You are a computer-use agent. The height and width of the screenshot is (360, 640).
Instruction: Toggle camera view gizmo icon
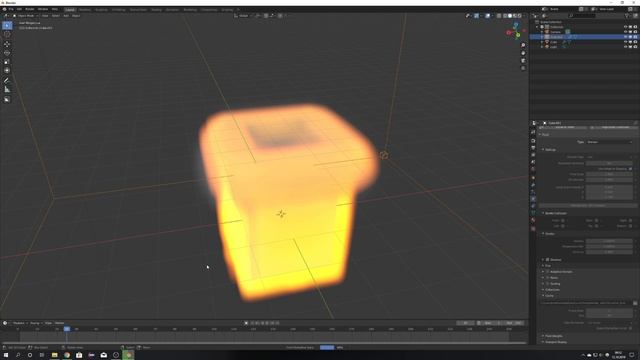(523, 61)
